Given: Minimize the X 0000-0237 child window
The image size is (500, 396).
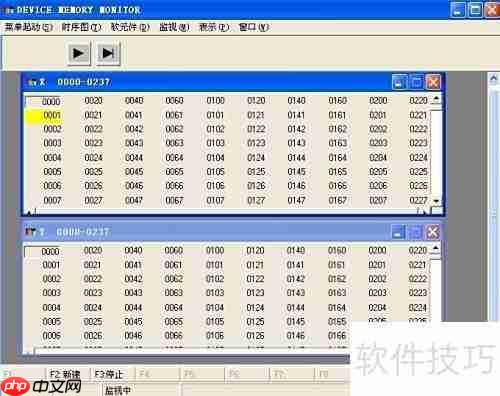Looking at the screenshot, I should click(399, 82).
